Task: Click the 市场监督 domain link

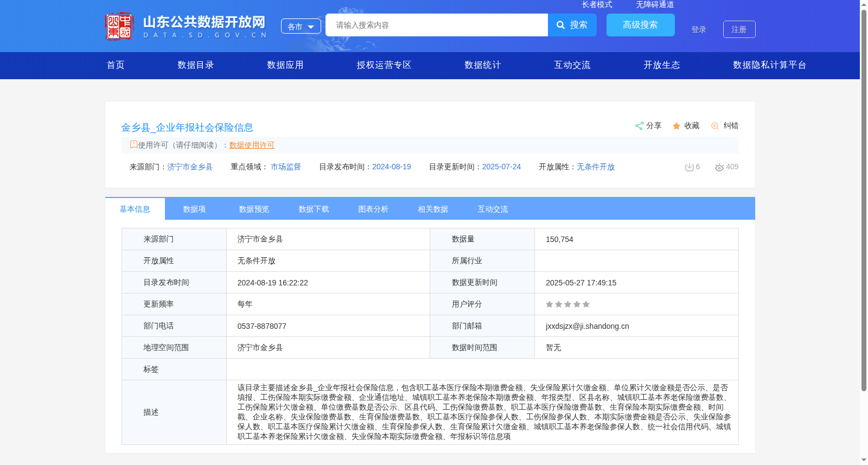Action: pyautogui.click(x=286, y=167)
